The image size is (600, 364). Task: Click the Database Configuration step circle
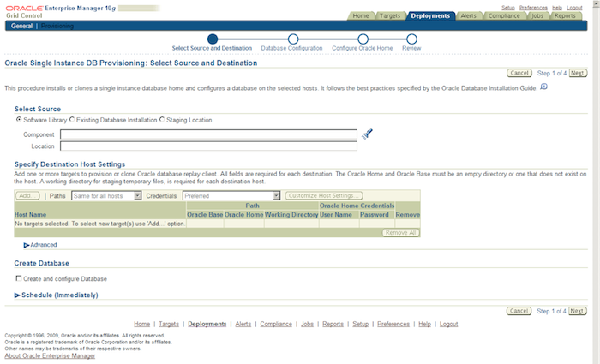[x=293, y=39]
